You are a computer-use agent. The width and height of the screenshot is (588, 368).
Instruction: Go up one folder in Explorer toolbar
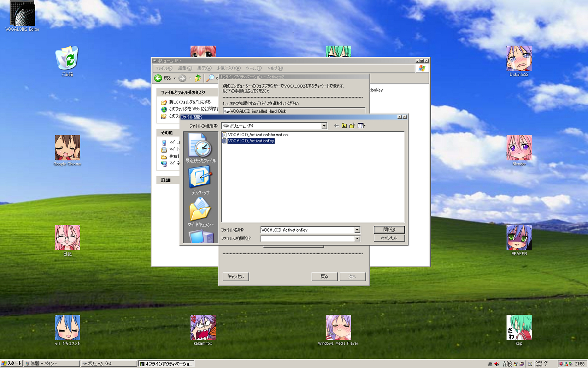[197, 78]
